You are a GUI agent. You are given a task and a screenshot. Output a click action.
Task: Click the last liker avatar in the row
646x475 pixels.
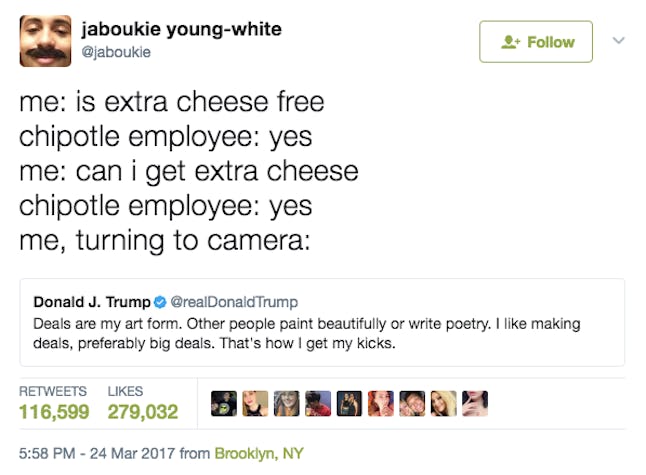tap(474, 402)
